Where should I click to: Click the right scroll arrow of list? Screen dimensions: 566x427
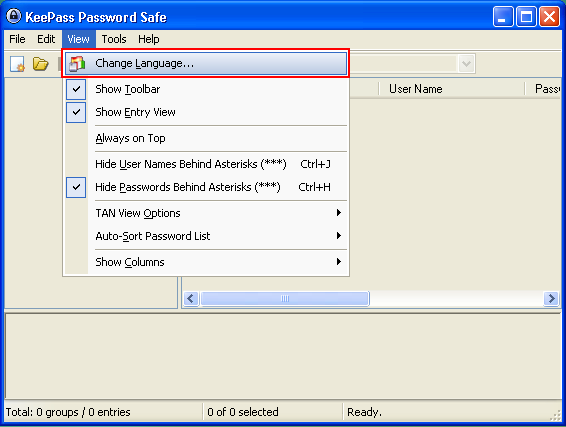[x=551, y=299]
